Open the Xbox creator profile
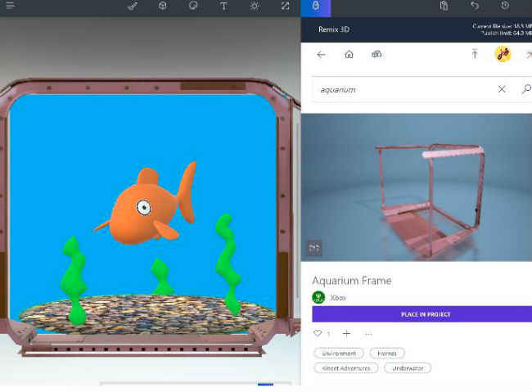Viewport: 532px width, 392px height. [x=338, y=298]
